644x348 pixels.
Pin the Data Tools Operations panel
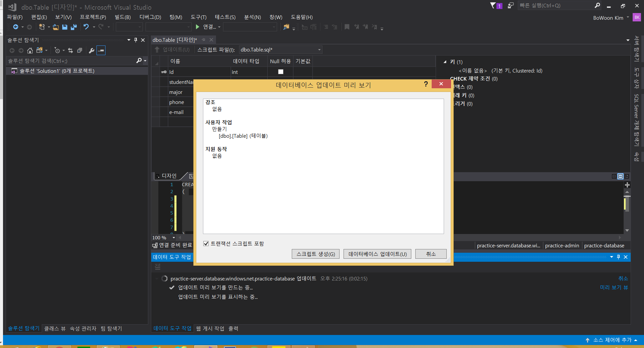618,257
